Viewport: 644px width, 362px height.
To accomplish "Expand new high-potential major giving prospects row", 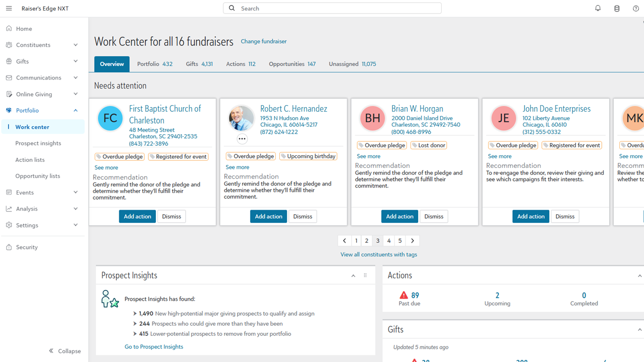I will tap(135, 313).
